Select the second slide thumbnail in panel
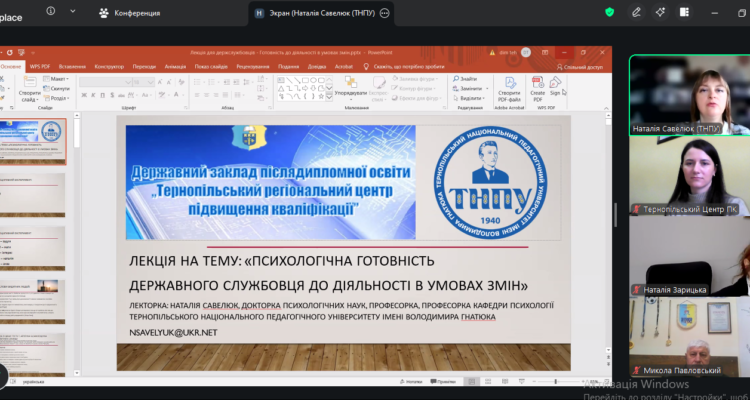 point(33,194)
